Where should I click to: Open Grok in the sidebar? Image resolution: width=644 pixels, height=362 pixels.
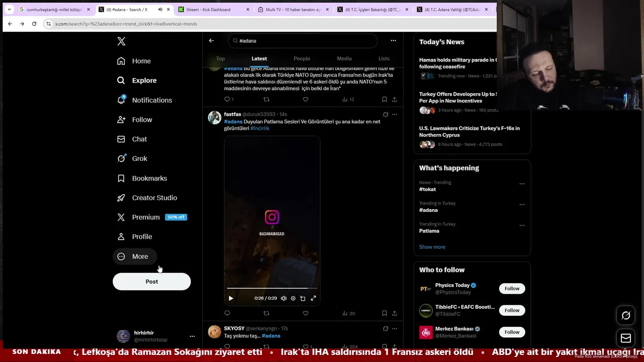click(132, 158)
